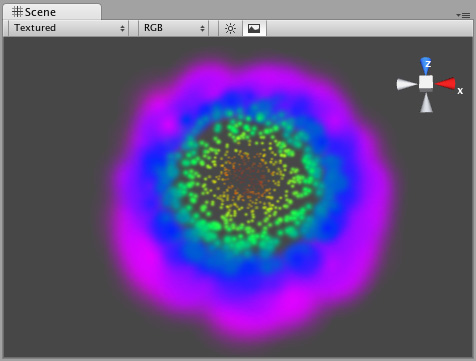
Task: Toggle scene lighting sun icon
Action: (230, 28)
